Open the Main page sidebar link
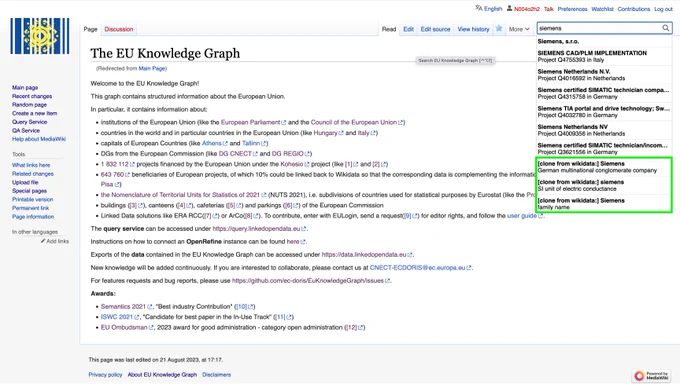This screenshot has height=384, width=680. pyautogui.click(x=25, y=87)
